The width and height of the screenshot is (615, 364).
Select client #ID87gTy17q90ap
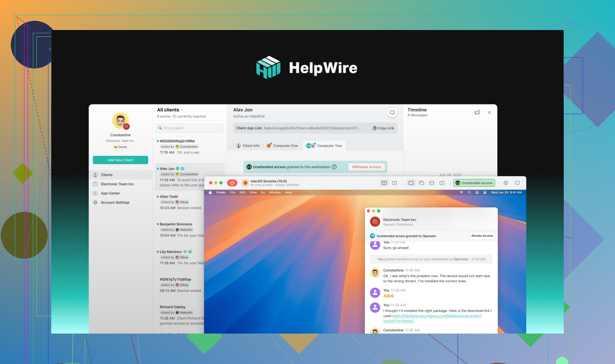(180, 285)
